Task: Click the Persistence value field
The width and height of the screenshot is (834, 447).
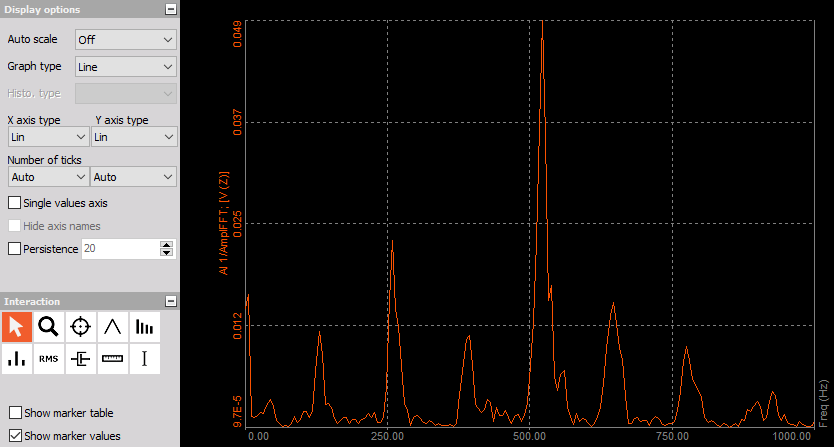Action: (120, 249)
